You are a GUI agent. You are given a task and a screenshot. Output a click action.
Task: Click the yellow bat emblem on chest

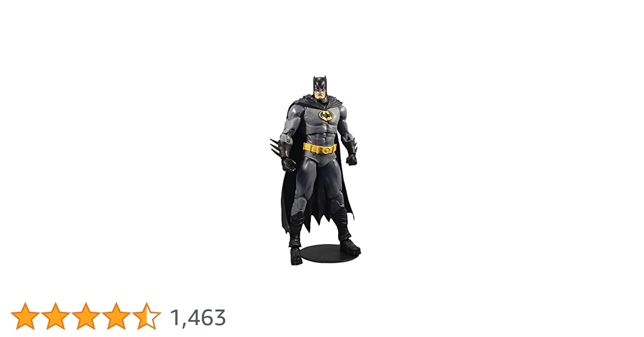326,116
